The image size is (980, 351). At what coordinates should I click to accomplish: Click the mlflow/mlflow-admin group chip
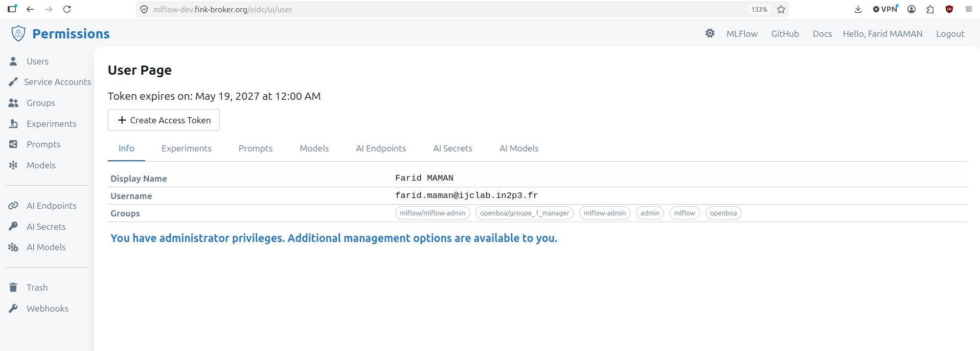432,213
